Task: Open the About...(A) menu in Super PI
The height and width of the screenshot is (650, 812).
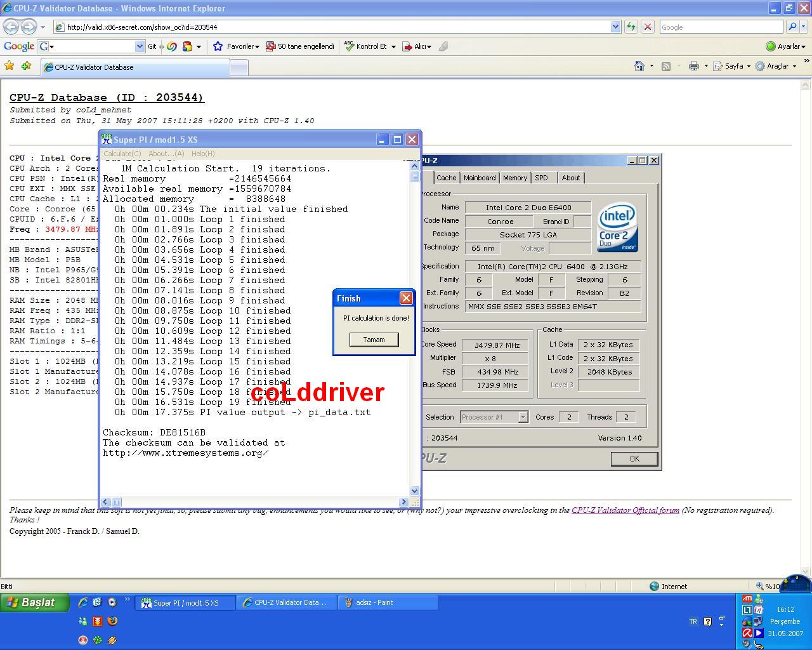Action: coord(166,154)
